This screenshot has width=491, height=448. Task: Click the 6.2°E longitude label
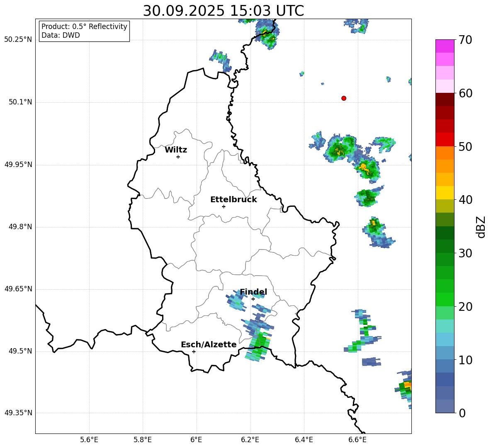click(250, 440)
